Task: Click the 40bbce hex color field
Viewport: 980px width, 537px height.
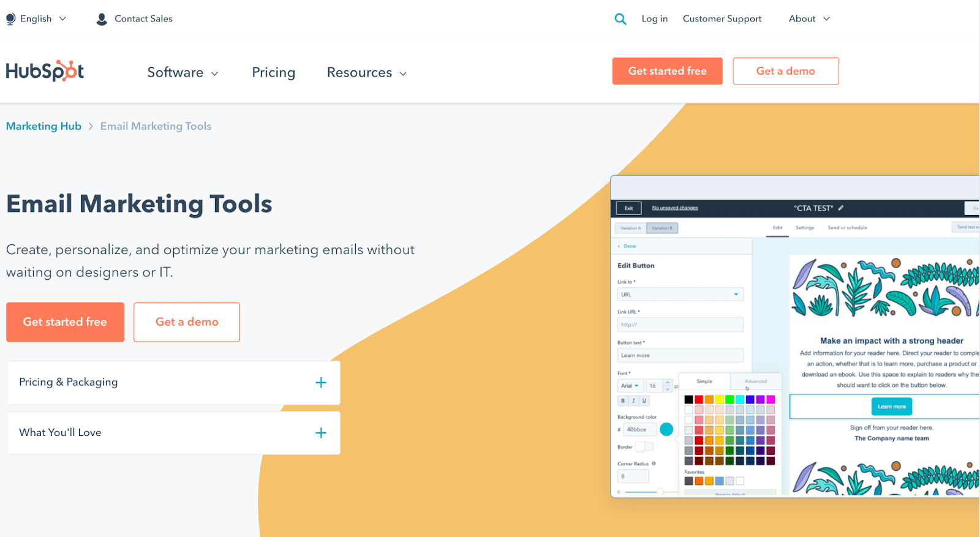Action: (x=639, y=430)
